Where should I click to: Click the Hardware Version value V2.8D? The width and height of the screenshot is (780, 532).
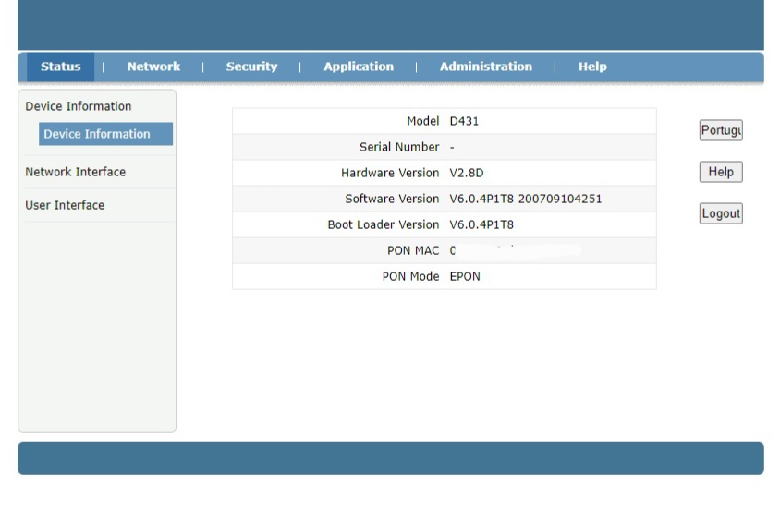467,173
